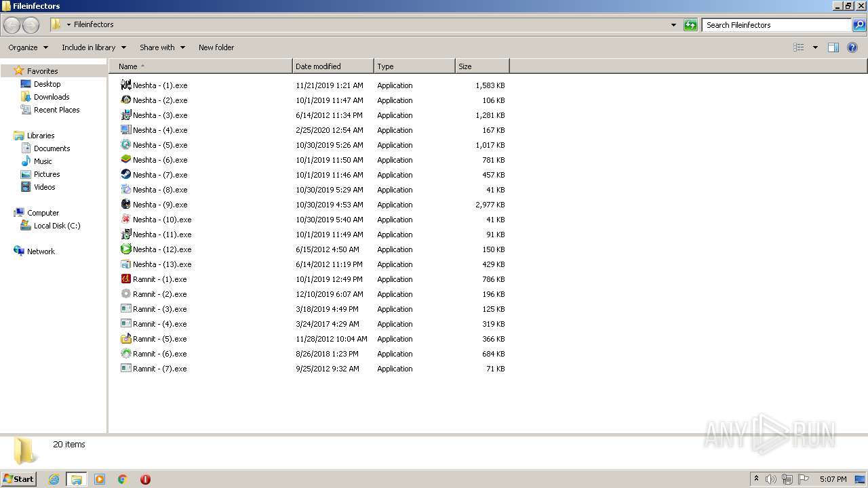Viewport: 868px width, 488px height.
Task: Select Libraries in navigation pane
Action: [41, 136]
